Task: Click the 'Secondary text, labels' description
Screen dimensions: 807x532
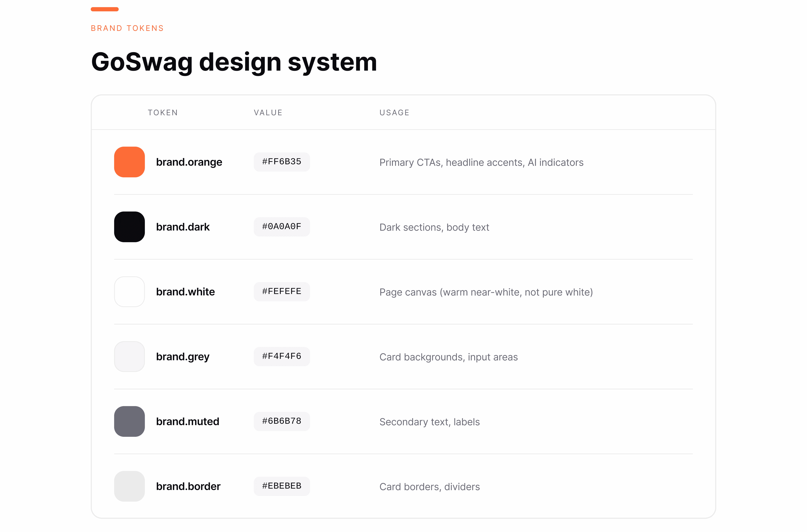Action: (x=430, y=422)
